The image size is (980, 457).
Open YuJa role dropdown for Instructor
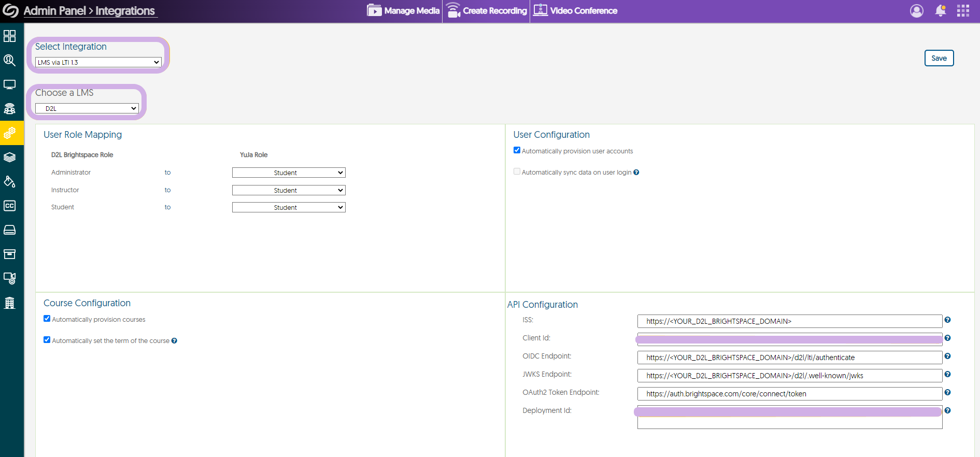pyautogui.click(x=289, y=190)
